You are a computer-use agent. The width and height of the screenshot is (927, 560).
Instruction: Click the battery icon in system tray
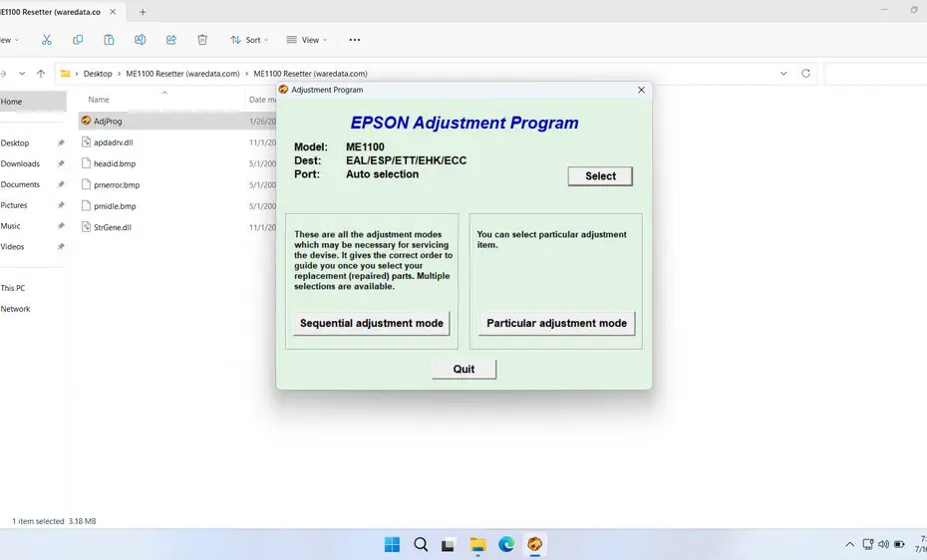pos(899,544)
